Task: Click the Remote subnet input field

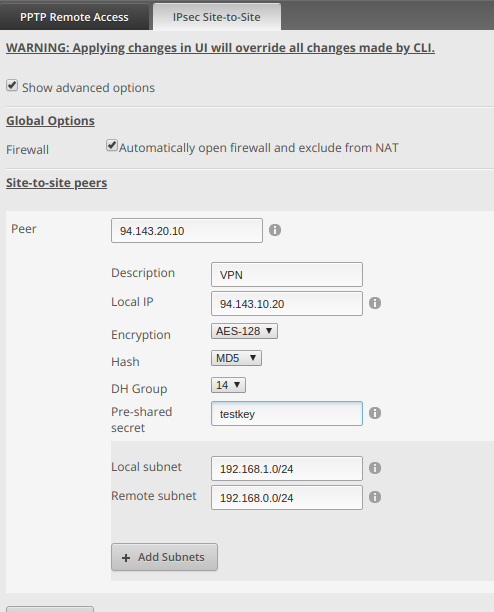Action: point(287,497)
